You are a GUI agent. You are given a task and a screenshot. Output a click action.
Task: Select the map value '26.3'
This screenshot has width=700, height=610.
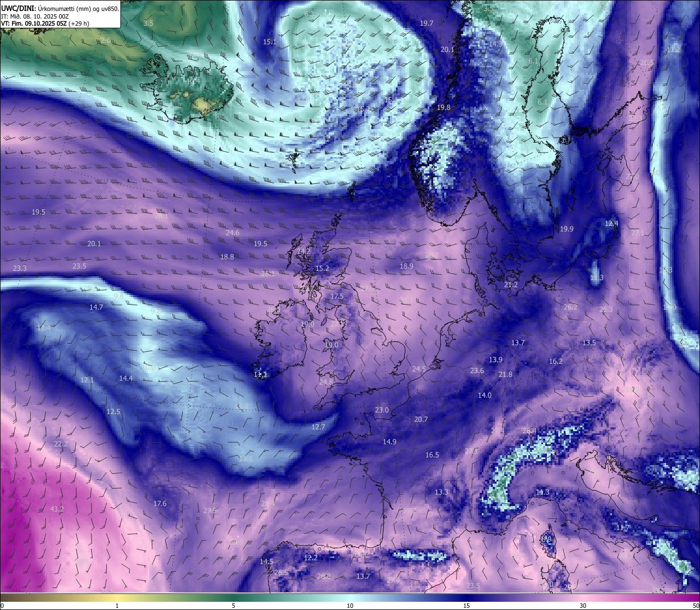[606, 309]
